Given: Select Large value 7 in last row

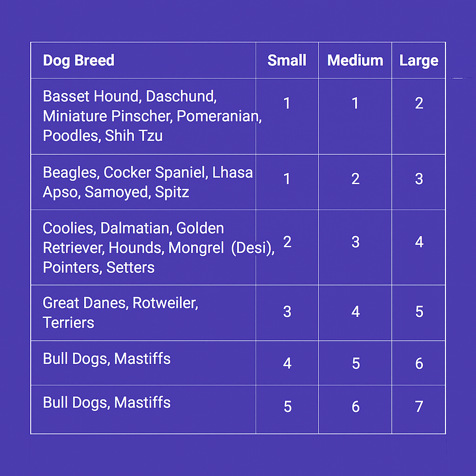Looking at the screenshot, I should point(419,406).
